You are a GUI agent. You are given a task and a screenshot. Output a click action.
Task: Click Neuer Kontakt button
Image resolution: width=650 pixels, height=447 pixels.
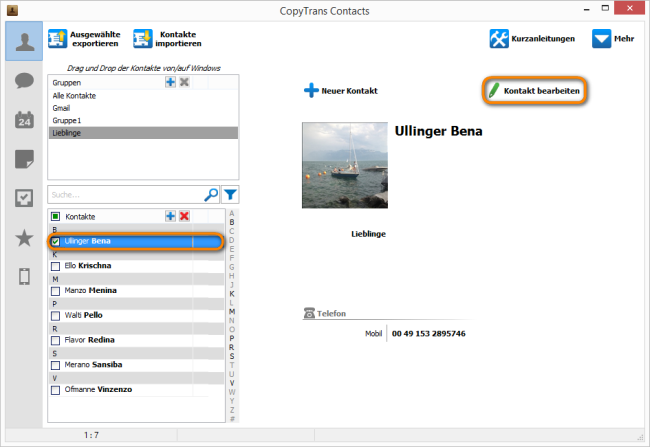tap(340, 91)
